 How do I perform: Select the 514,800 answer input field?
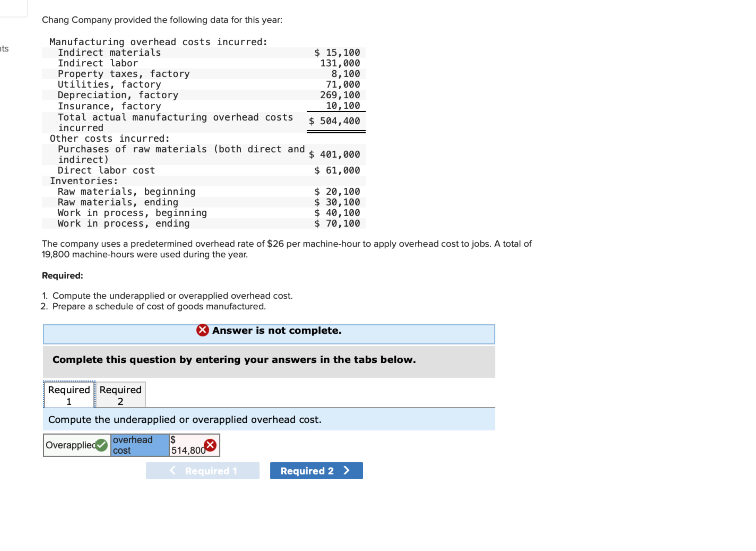coord(187,445)
